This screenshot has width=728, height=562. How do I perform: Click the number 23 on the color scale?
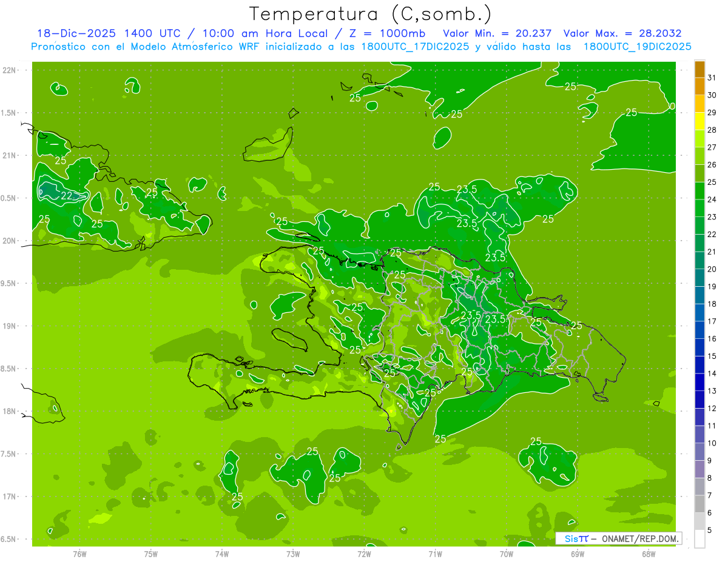click(x=712, y=216)
